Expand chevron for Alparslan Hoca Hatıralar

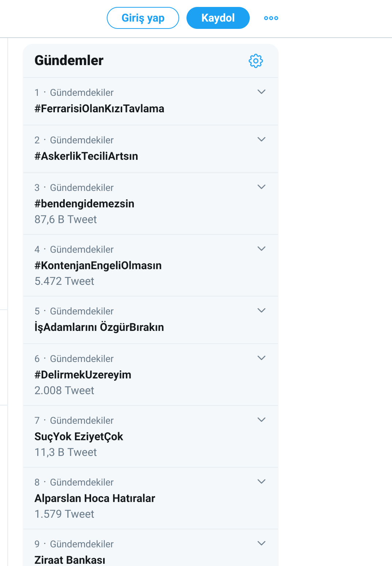tap(261, 482)
